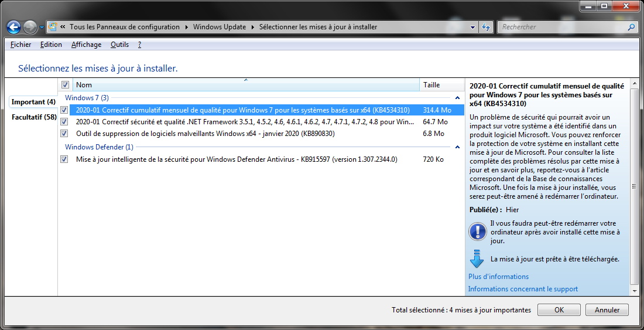Uncheck the KB4534310 cumulative update checkbox
This screenshot has width=644, height=330.
click(64, 110)
